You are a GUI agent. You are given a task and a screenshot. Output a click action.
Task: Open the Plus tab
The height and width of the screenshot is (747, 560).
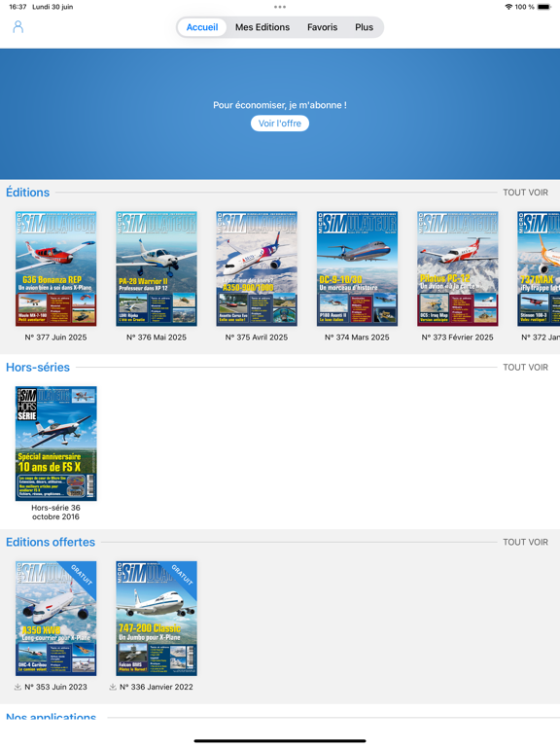pos(364,27)
